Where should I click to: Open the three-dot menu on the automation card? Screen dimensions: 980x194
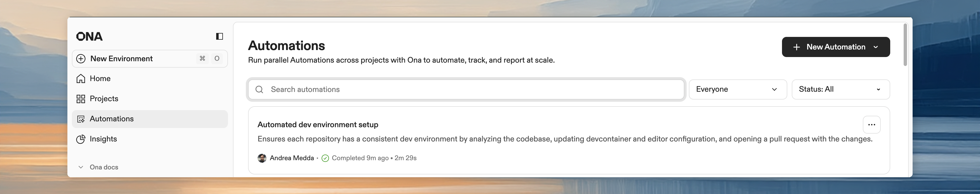coord(872,124)
